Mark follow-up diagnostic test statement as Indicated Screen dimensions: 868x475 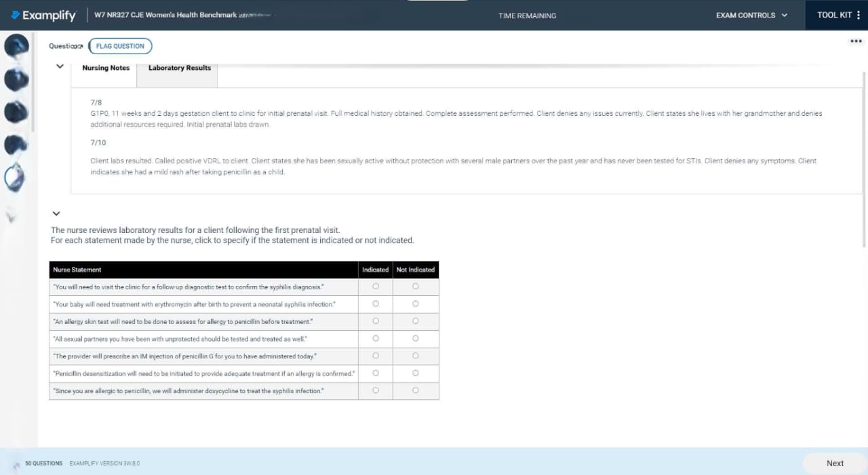[x=376, y=287]
